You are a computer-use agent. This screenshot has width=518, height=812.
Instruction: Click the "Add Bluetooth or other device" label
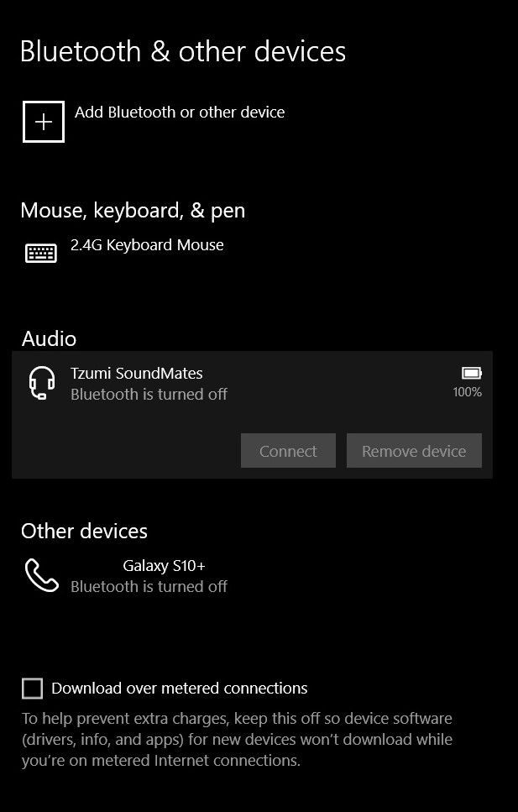coord(180,113)
